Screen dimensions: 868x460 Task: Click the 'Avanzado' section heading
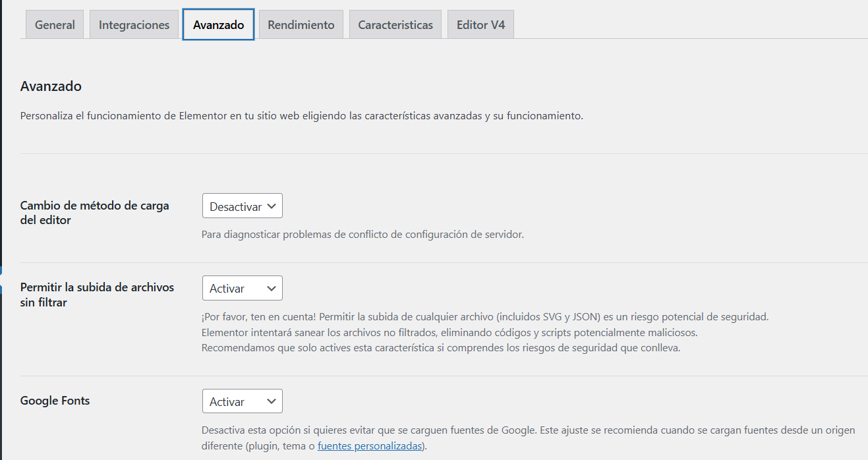pos(51,86)
